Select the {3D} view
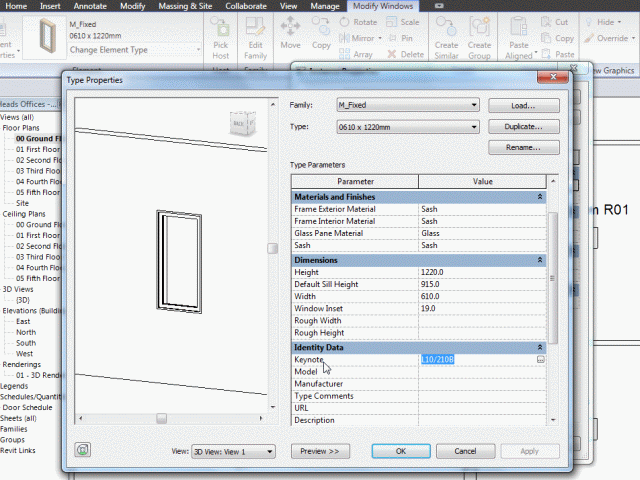The height and width of the screenshot is (480, 640). tap(23, 300)
